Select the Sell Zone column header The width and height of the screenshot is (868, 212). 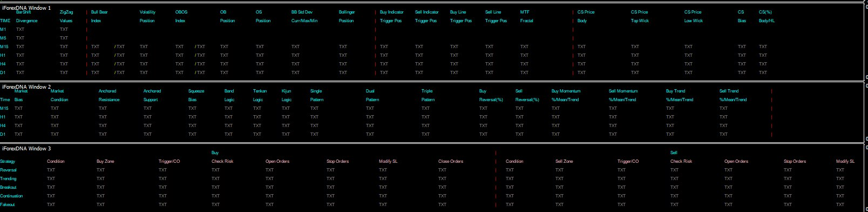[564, 161]
